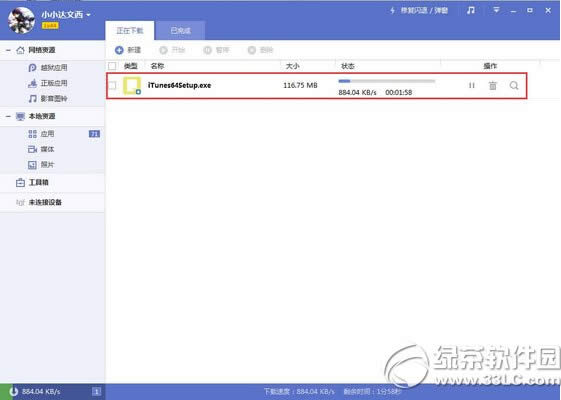Pause the iTunes64Setup.exe download
Screen dimensions: 561x400
[x=472, y=86]
